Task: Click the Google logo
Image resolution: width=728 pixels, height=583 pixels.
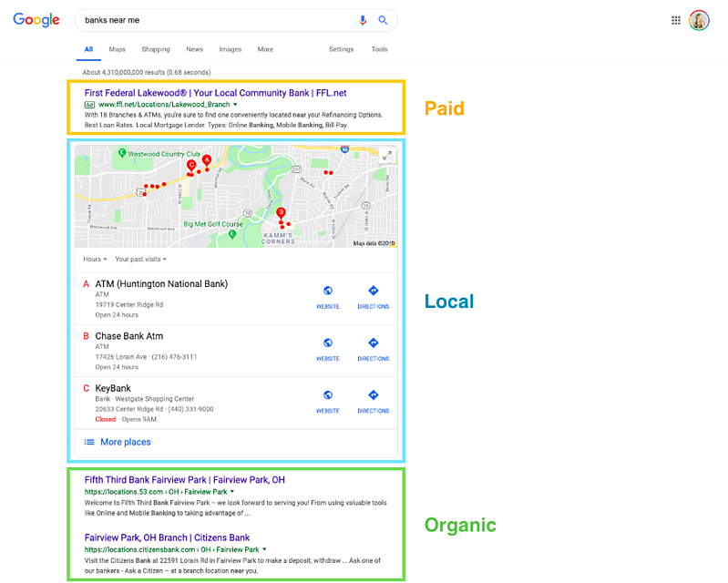Action: pos(36,20)
